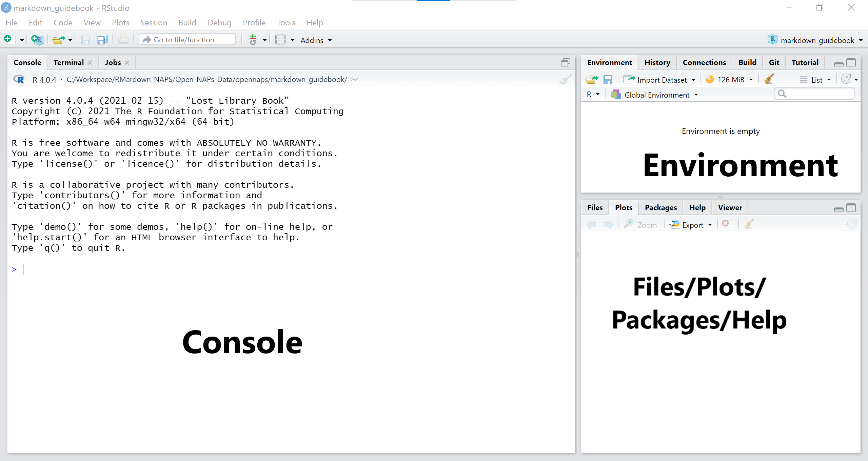Switch to the History tab
Viewport: 868px width, 461px height.
tap(657, 62)
